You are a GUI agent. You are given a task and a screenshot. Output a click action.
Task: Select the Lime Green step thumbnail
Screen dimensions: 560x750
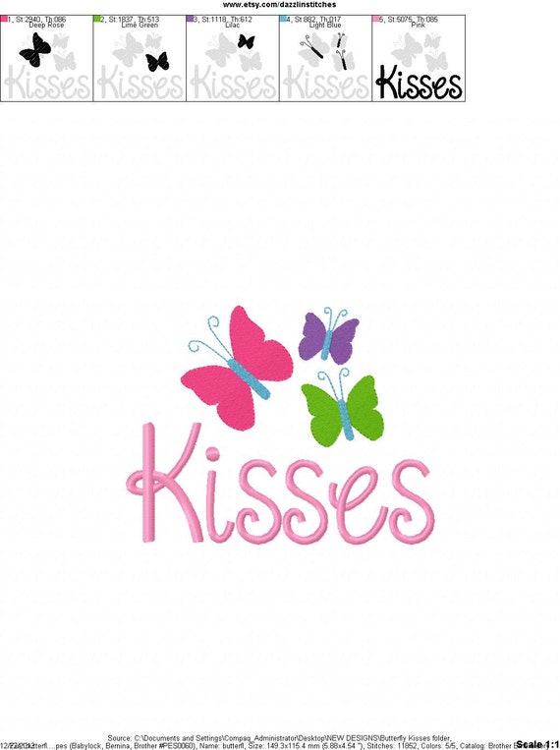pos(140,58)
